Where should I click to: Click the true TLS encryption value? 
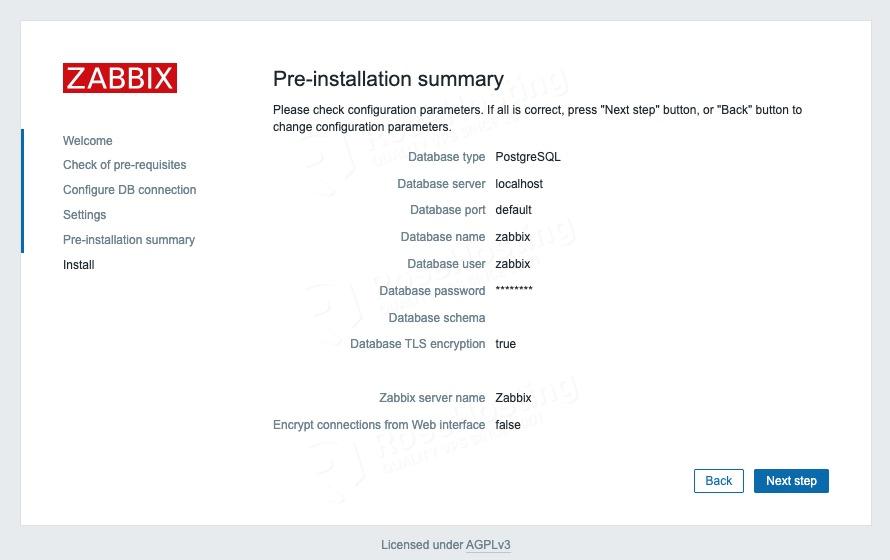tap(505, 344)
